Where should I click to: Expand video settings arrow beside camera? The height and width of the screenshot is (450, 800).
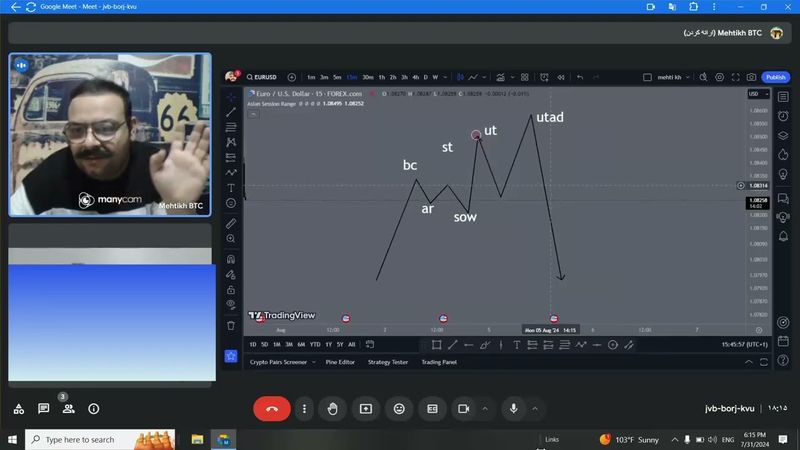(x=486, y=408)
